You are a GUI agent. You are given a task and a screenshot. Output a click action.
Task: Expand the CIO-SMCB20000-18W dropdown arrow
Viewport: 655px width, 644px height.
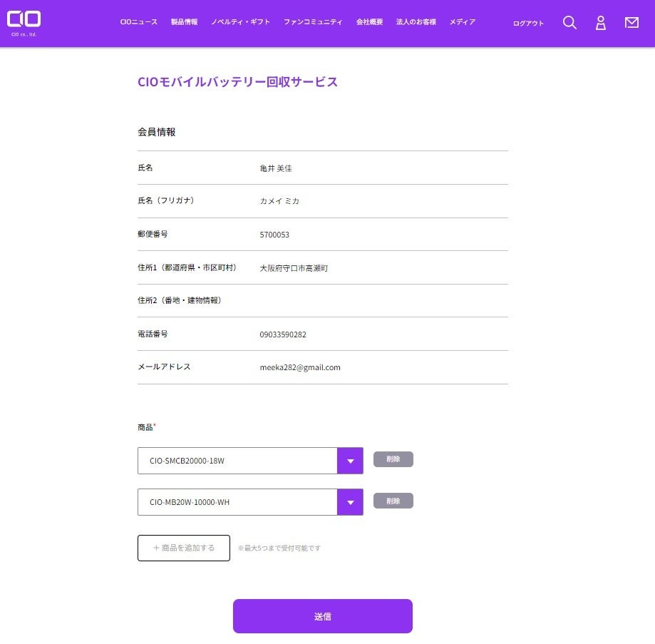(x=350, y=461)
